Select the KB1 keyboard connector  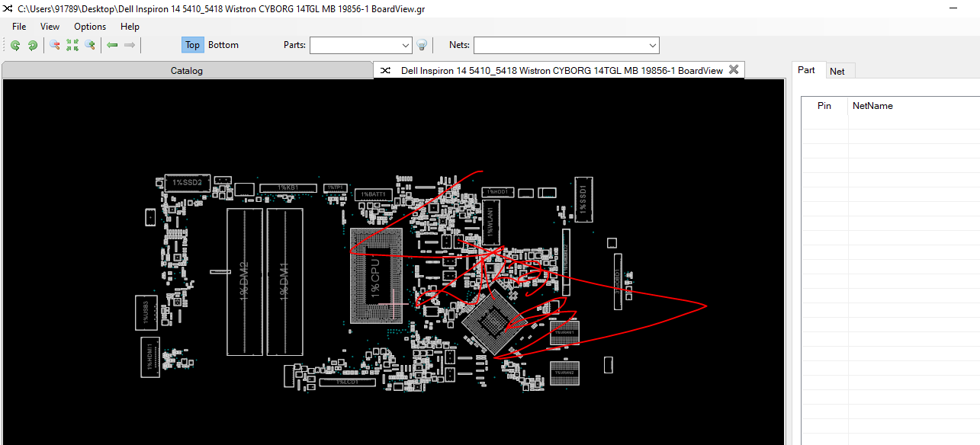[288, 187]
